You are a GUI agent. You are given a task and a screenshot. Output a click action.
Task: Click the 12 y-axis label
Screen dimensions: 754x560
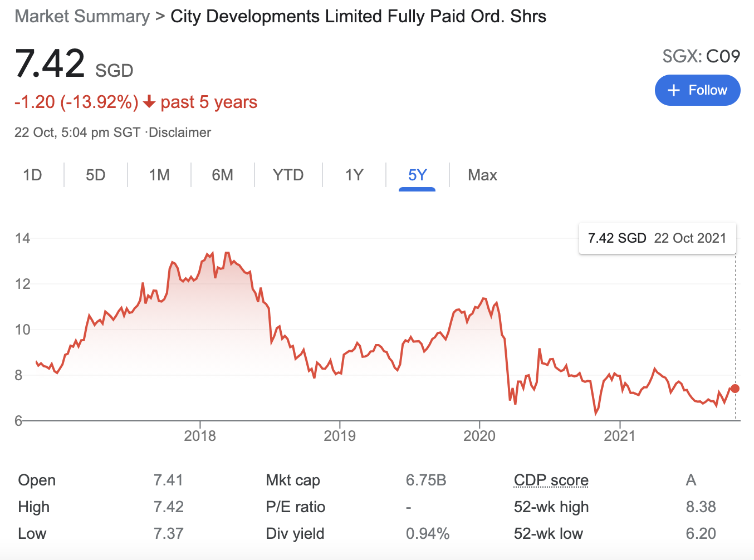pos(22,284)
